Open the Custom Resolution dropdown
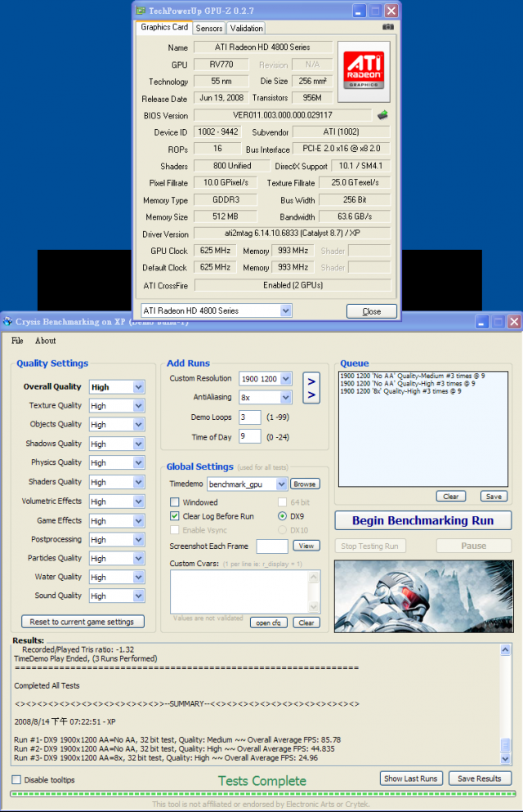Image resolution: width=523 pixels, height=812 pixels. click(x=286, y=378)
